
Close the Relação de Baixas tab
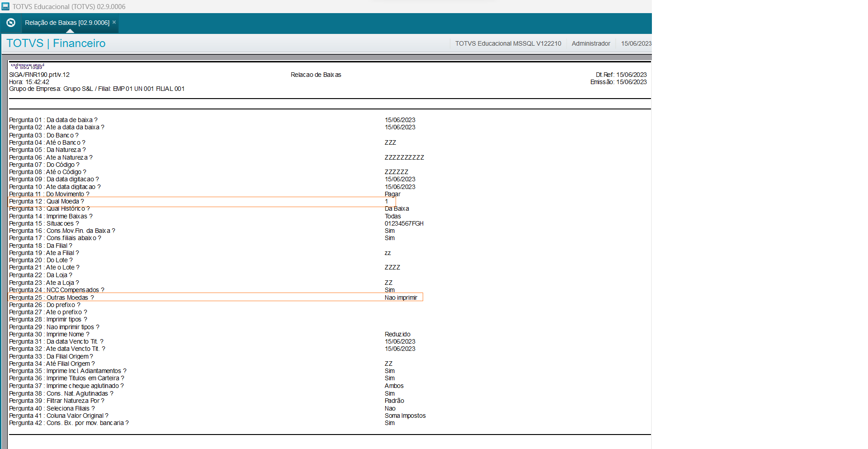pyautogui.click(x=114, y=22)
